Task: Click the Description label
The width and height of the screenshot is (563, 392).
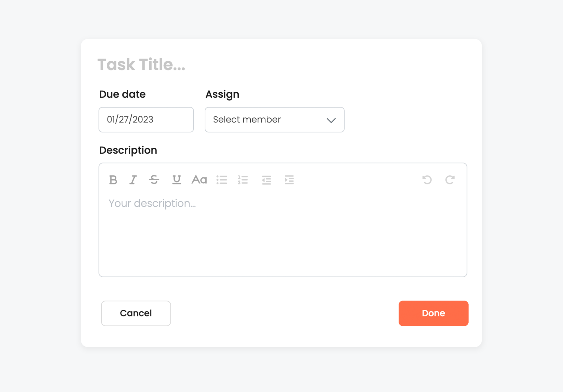Action: [x=128, y=150]
